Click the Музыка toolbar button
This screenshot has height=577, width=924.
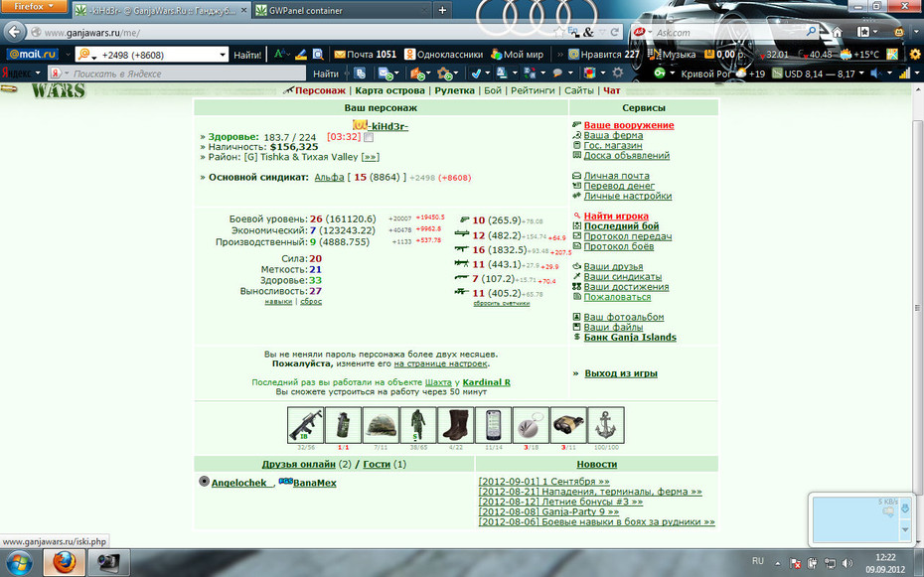pyautogui.click(x=672, y=55)
